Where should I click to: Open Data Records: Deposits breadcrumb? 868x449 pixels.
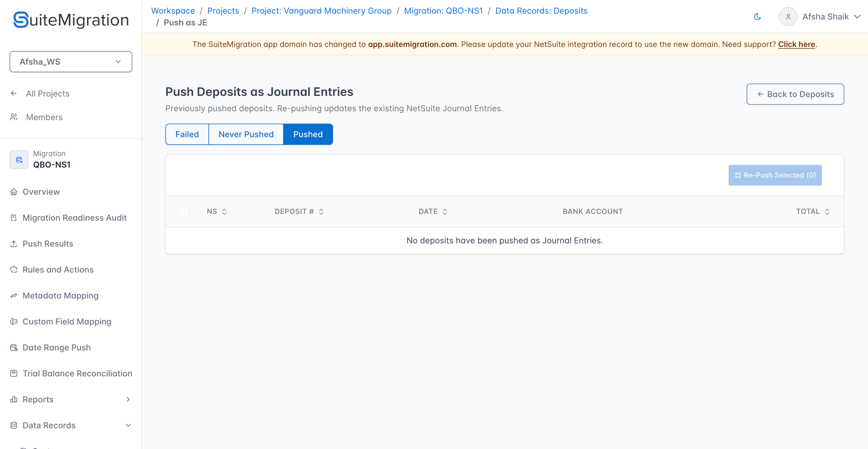click(x=541, y=11)
